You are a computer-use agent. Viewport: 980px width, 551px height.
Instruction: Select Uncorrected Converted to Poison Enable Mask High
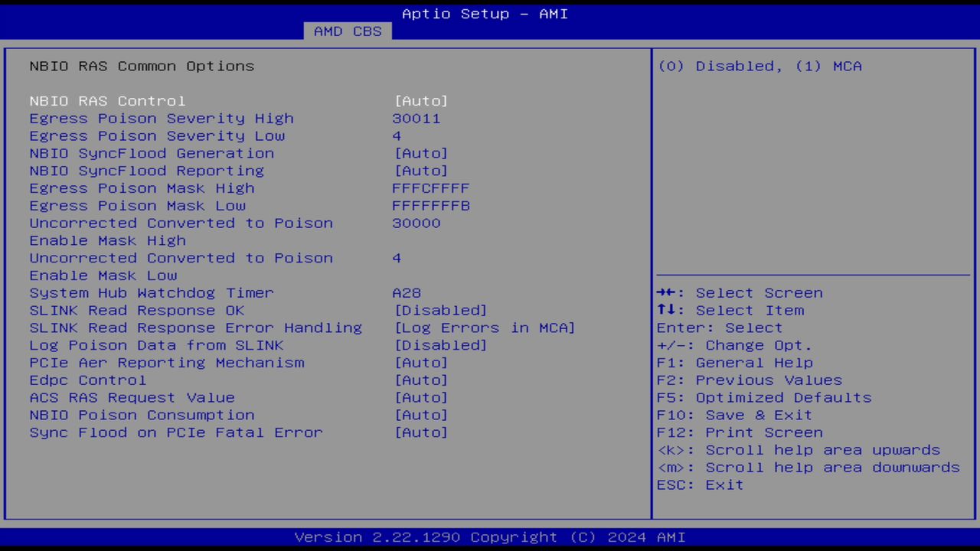[181, 232]
